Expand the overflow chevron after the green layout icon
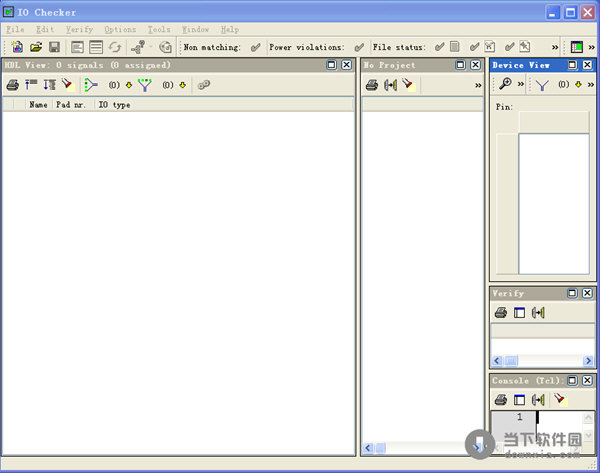This screenshot has width=600, height=473. [x=592, y=47]
